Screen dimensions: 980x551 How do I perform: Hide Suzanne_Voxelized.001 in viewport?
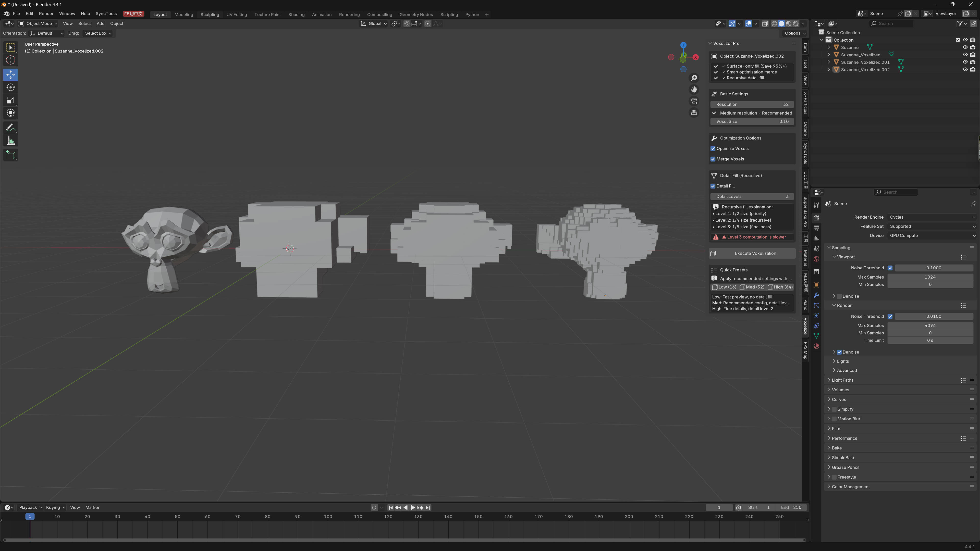pos(965,62)
